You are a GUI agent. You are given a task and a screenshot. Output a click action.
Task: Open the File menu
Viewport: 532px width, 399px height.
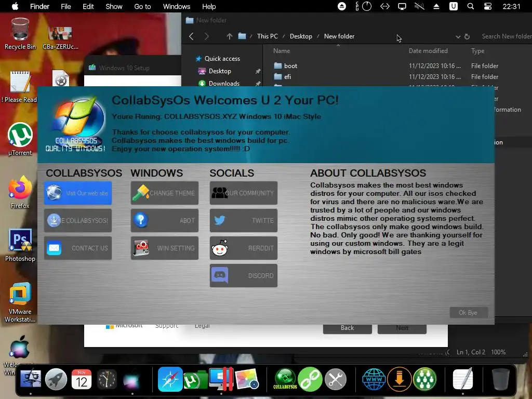66,6
